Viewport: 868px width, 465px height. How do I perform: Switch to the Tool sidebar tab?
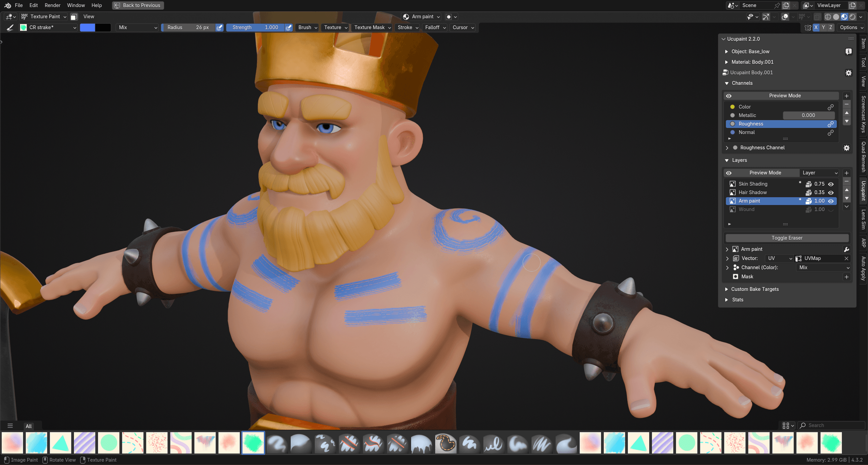click(x=863, y=63)
